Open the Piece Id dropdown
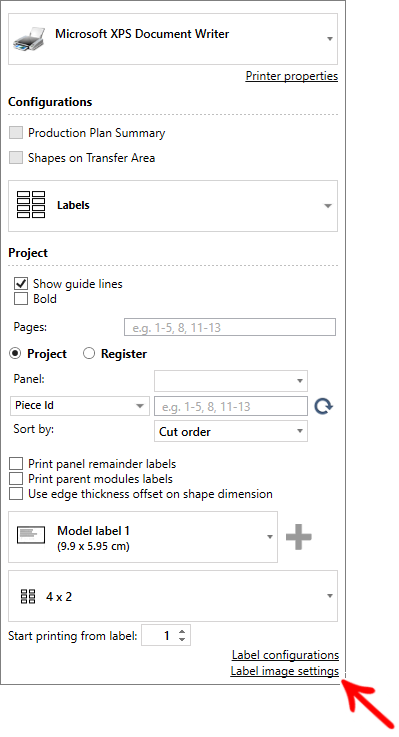Viewport: 399px width, 737px height. point(79,406)
